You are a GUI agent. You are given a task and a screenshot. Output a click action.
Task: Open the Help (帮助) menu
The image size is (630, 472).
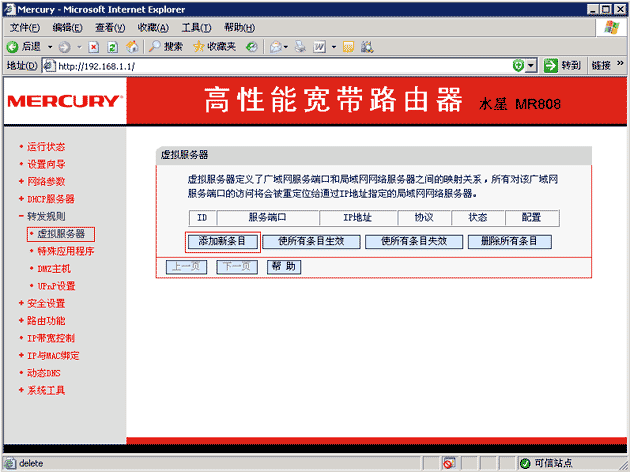[239, 28]
